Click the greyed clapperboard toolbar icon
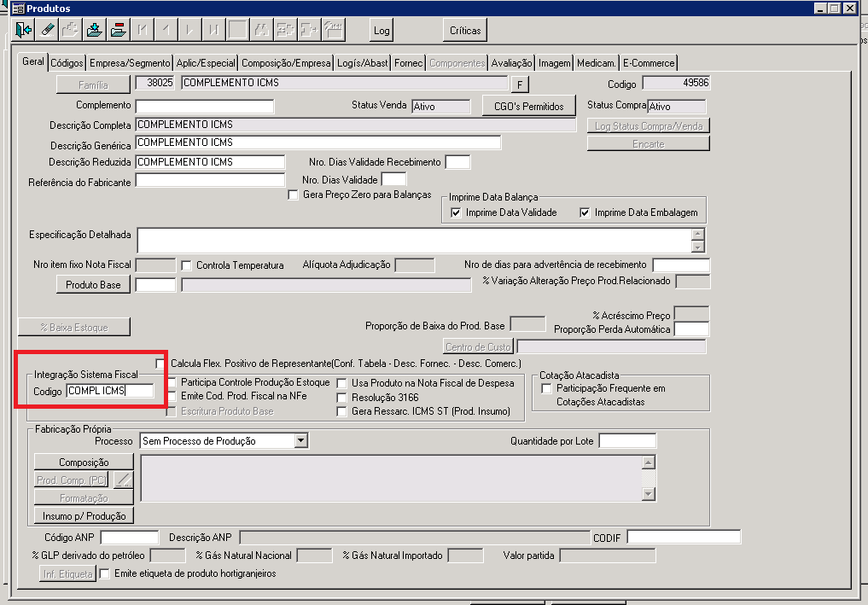868x605 pixels. coord(333,29)
